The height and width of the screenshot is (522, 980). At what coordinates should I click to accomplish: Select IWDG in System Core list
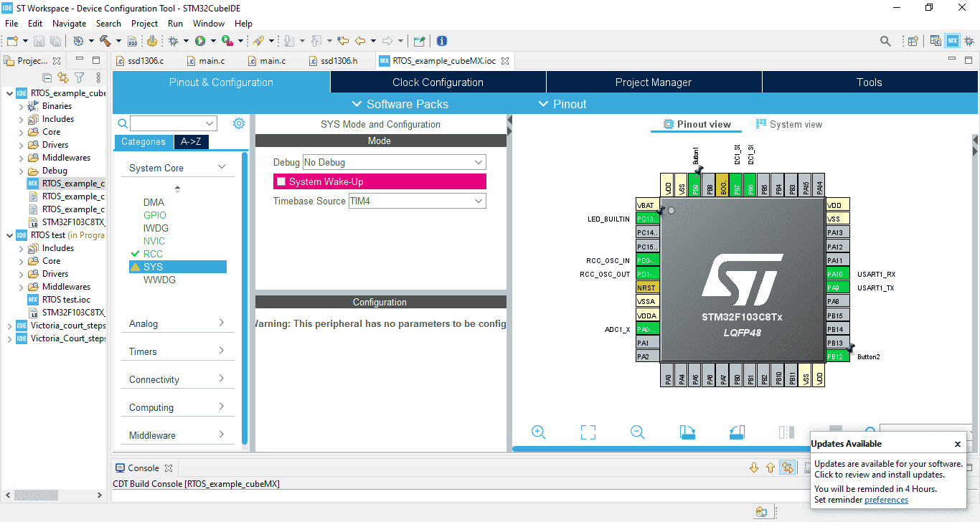pyautogui.click(x=156, y=228)
